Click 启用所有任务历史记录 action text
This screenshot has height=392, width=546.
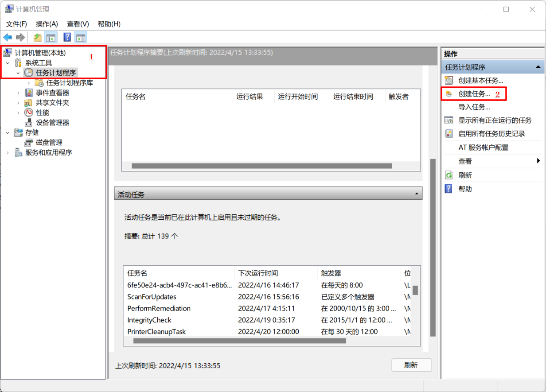point(491,134)
